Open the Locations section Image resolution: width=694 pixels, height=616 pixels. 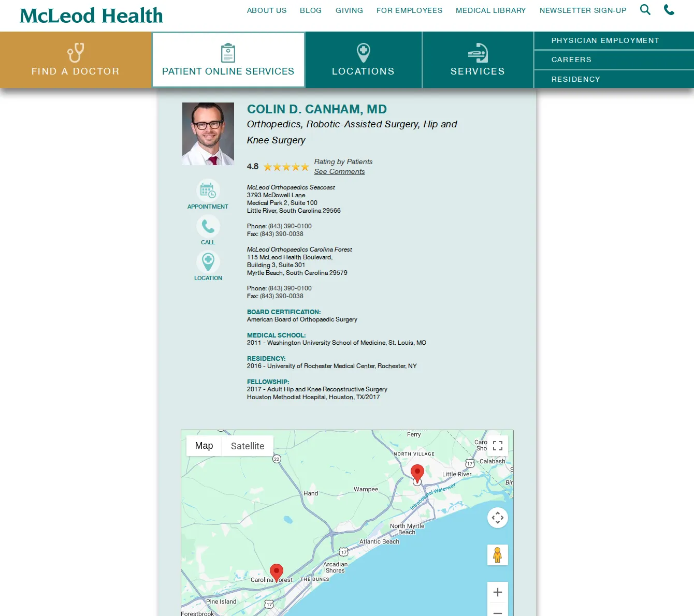364,60
